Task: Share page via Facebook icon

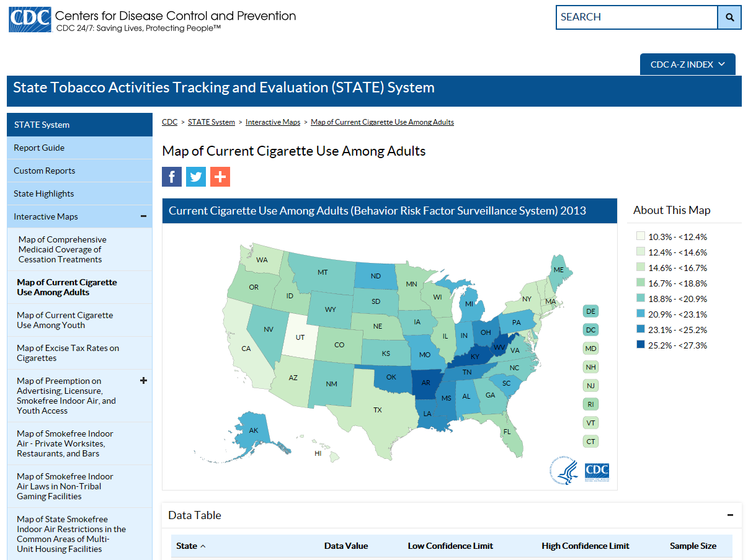Action: (x=172, y=177)
